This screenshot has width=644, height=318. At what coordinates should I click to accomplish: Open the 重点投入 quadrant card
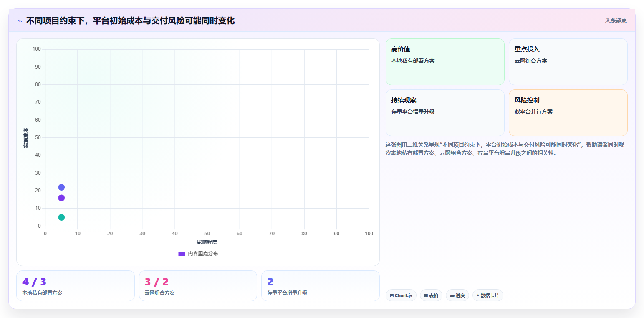pos(568,62)
